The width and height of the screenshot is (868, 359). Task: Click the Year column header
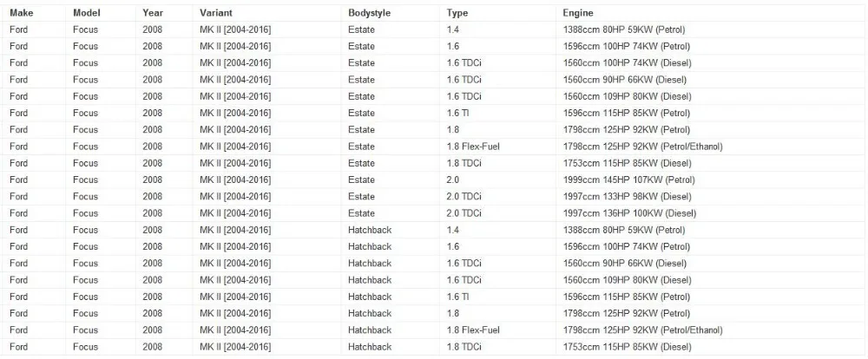tap(152, 13)
